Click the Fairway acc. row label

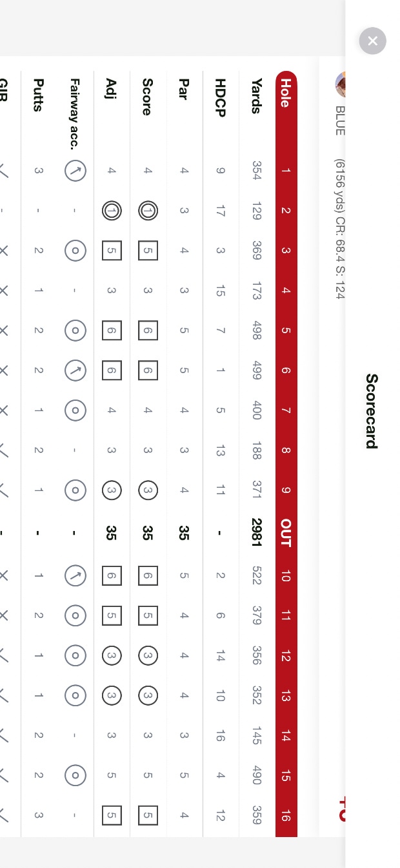pyautogui.click(x=75, y=113)
